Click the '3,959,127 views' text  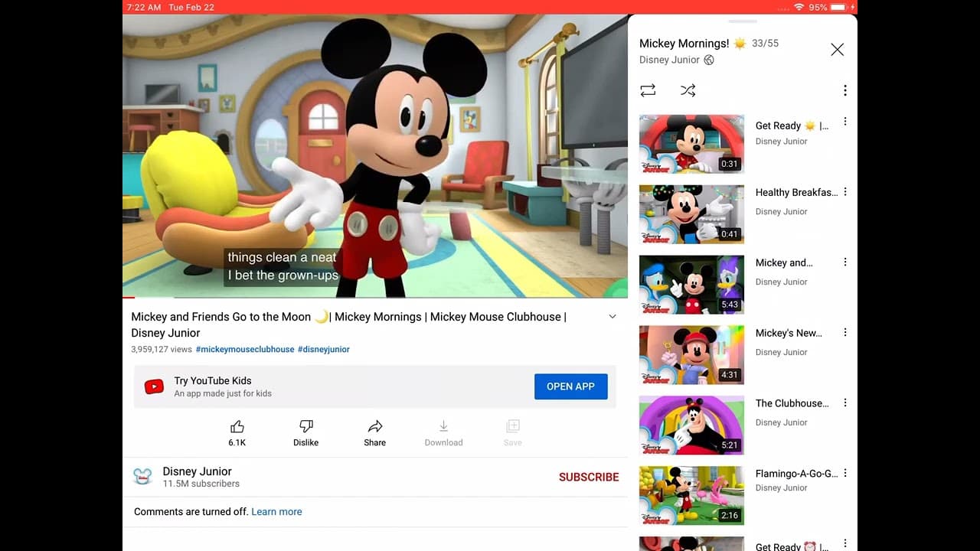click(x=162, y=349)
